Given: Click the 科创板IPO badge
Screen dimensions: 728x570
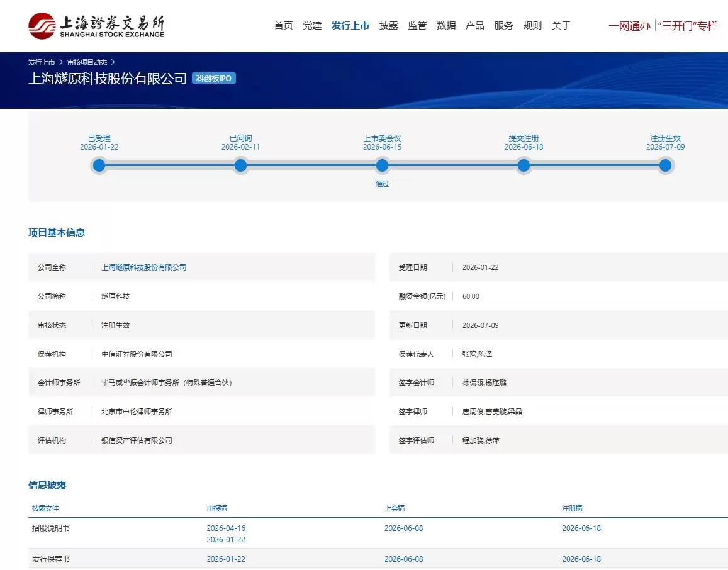Looking at the screenshot, I should click(213, 79).
